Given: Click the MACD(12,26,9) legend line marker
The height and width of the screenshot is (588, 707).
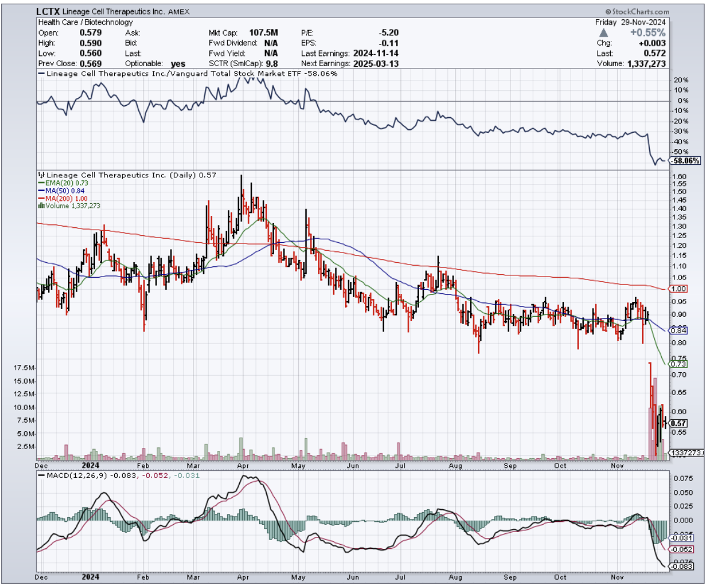Looking at the screenshot, I should (41, 475).
